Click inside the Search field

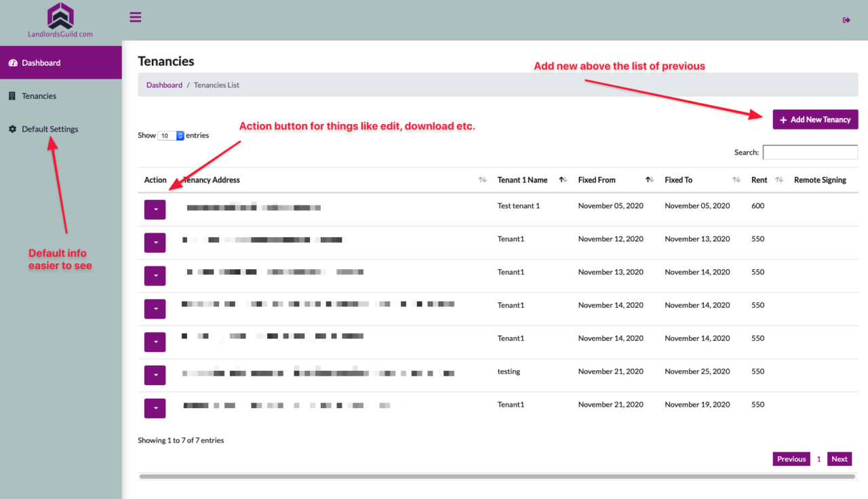pos(810,152)
